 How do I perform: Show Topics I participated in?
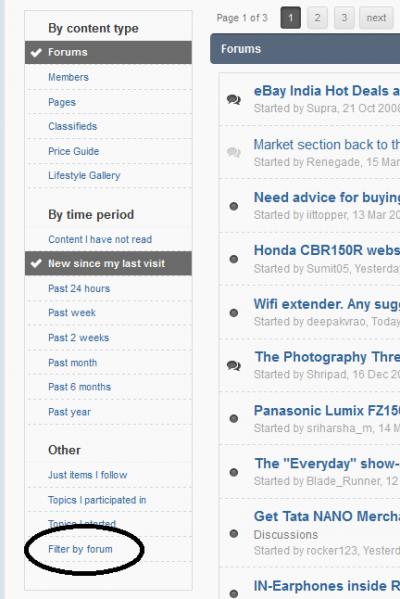point(97,500)
